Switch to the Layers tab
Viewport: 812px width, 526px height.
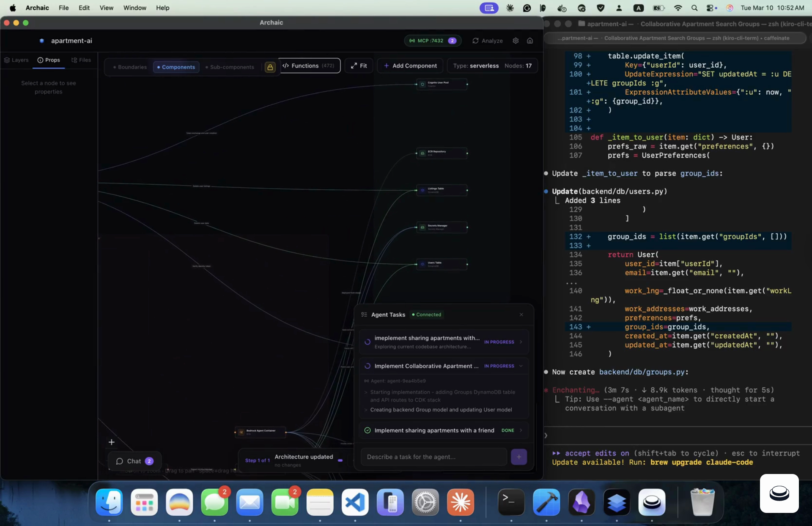[x=16, y=60]
